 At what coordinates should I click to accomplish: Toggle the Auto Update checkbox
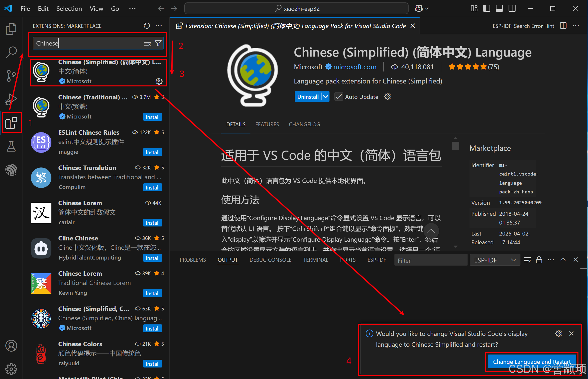click(339, 97)
